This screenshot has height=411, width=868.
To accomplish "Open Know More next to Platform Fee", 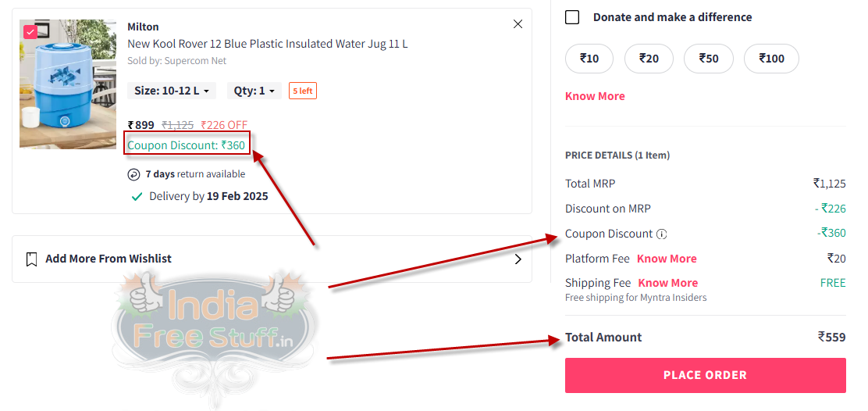I will coord(667,259).
